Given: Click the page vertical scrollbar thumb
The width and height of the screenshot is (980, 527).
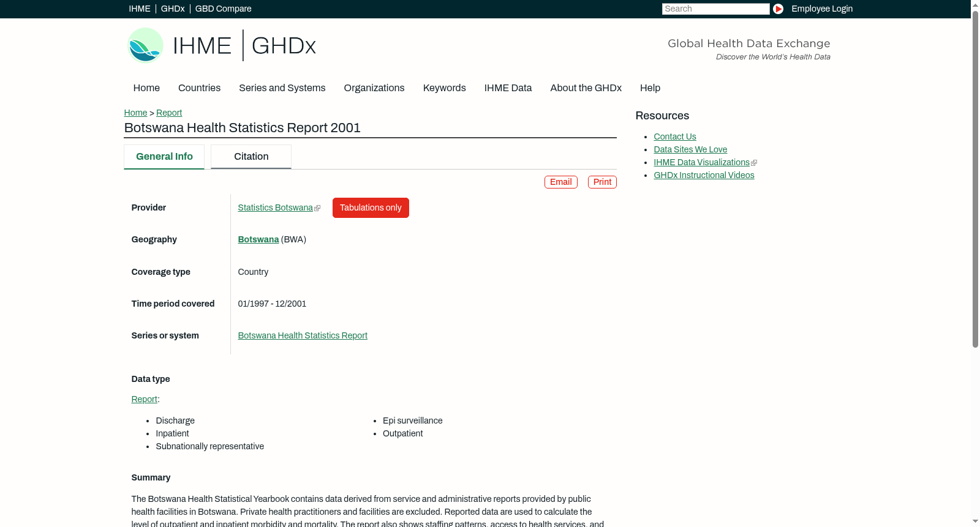Looking at the screenshot, I should tap(975, 179).
